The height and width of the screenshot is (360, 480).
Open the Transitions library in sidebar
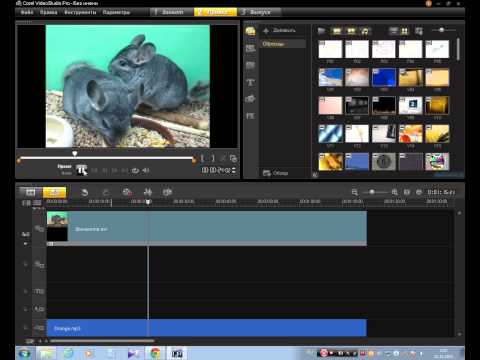pos(250,65)
